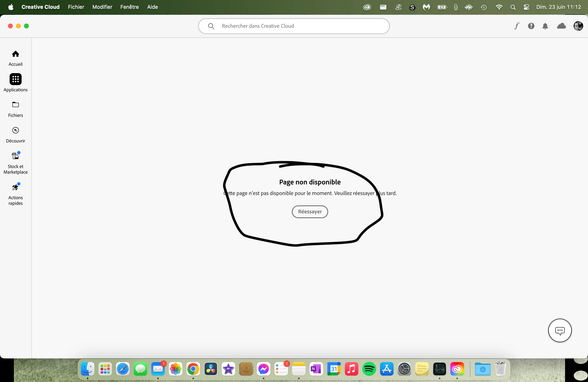Open Actions rapides panel

pos(16,194)
